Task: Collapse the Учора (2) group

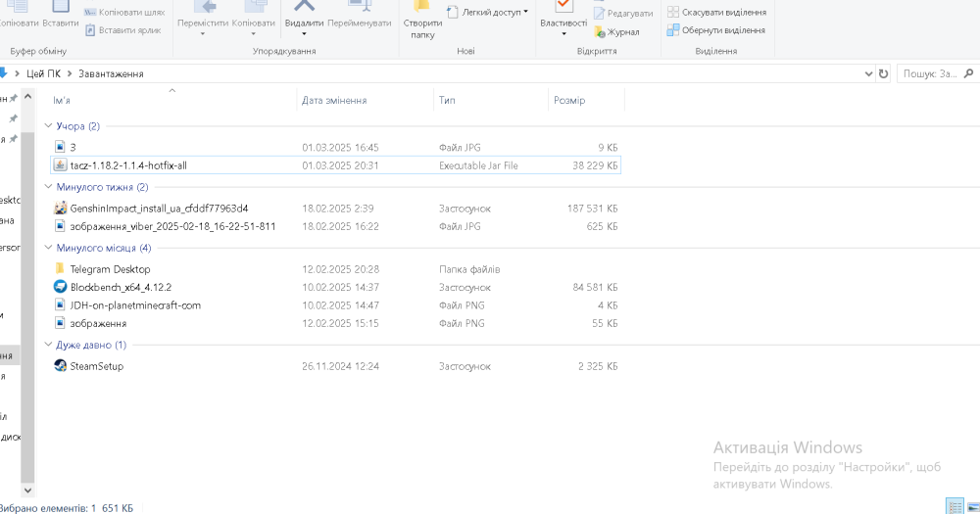Action: (49, 126)
